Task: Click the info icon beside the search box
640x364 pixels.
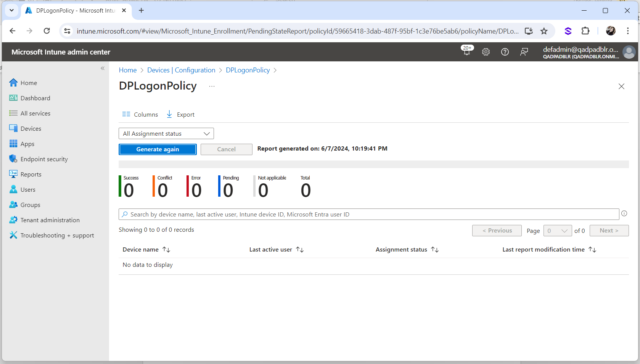Action: pyautogui.click(x=624, y=213)
